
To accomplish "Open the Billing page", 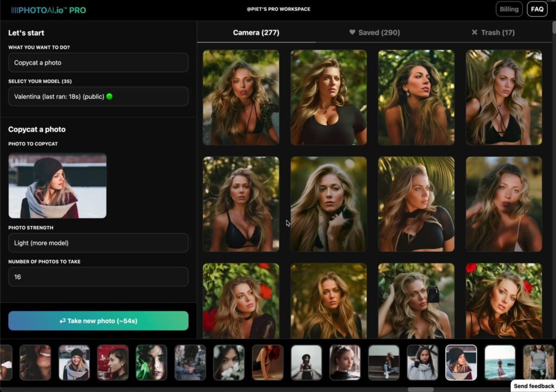I will pos(509,9).
